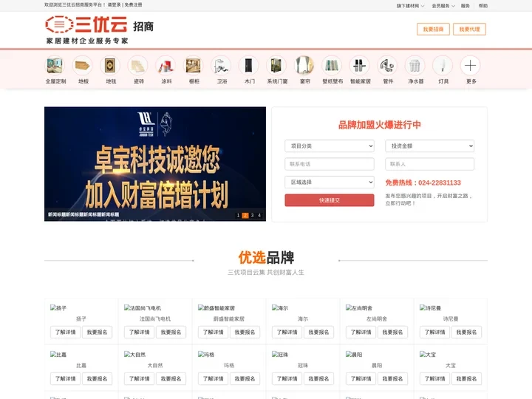The height and width of the screenshot is (399, 532).
Task: Choose the 窗帘 curtain category icon
Action: coord(304,65)
